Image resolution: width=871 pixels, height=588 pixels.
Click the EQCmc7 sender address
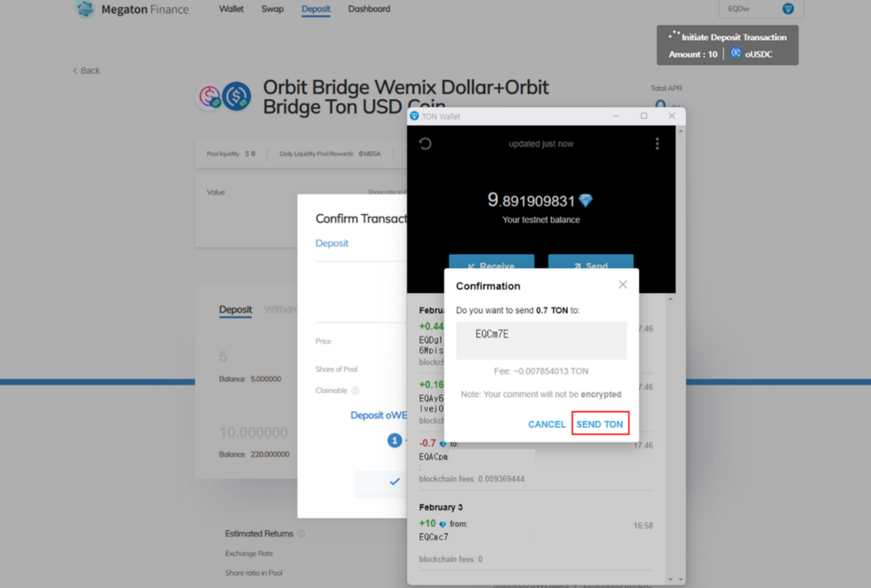tap(434, 536)
